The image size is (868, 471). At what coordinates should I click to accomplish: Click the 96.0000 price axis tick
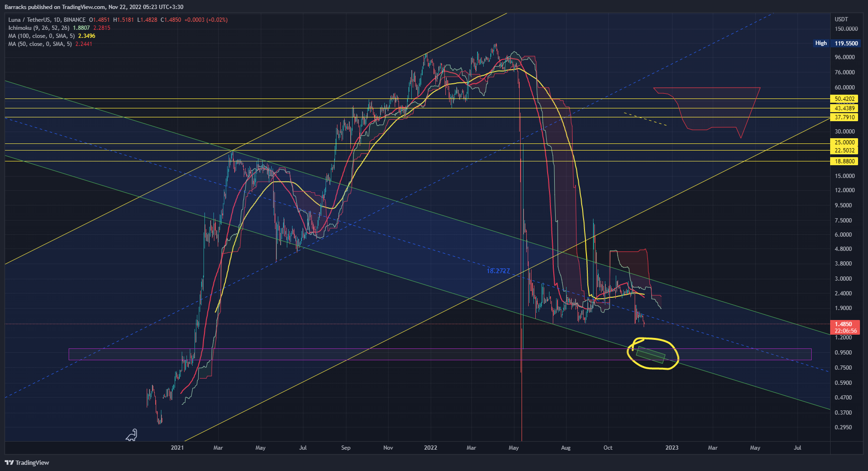pos(845,57)
